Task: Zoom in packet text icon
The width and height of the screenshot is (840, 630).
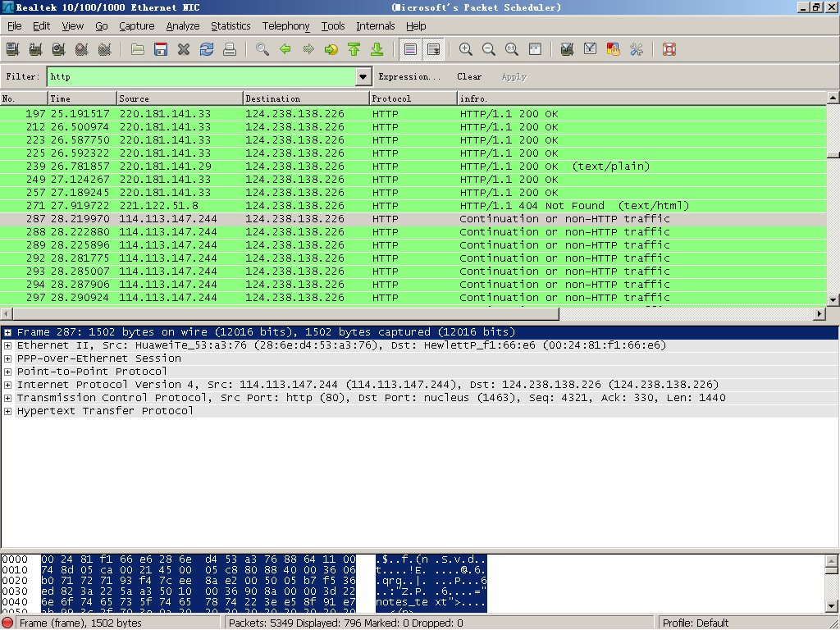Action: pyautogui.click(x=466, y=49)
